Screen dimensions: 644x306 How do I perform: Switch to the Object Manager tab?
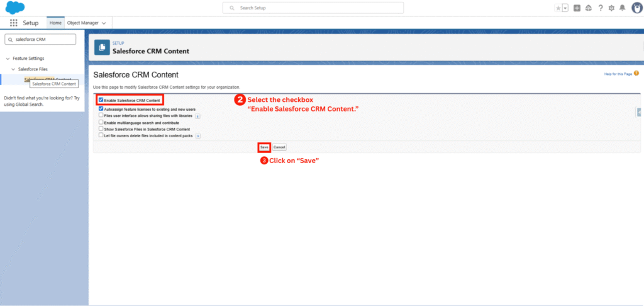tap(82, 23)
